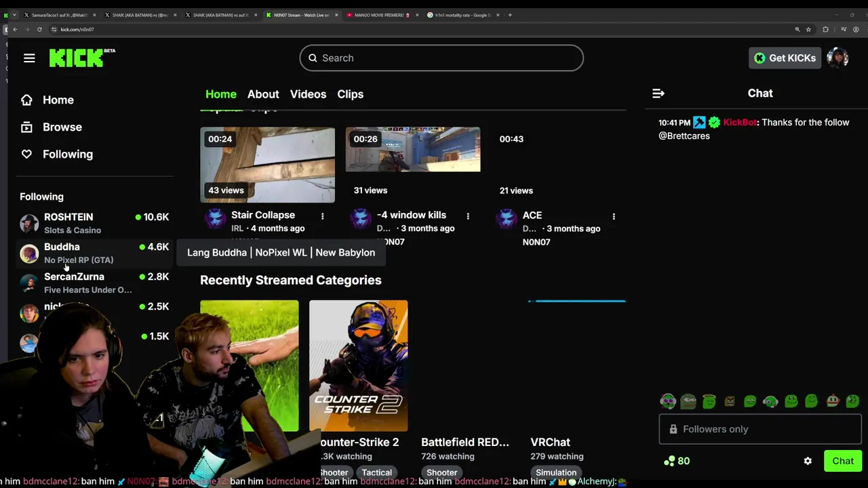868x488 pixels.
Task: Open ROSHTEIN's channel in Following list
Action: click(x=95, y=223)
